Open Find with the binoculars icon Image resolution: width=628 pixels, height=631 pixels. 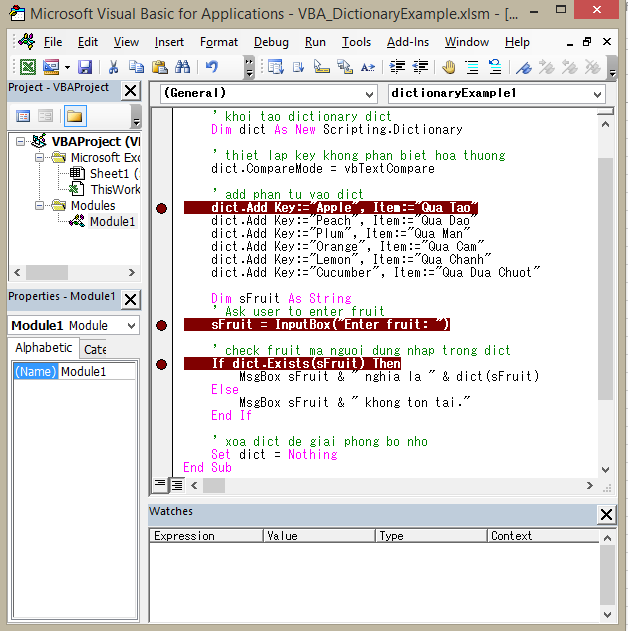click(183, 67)
